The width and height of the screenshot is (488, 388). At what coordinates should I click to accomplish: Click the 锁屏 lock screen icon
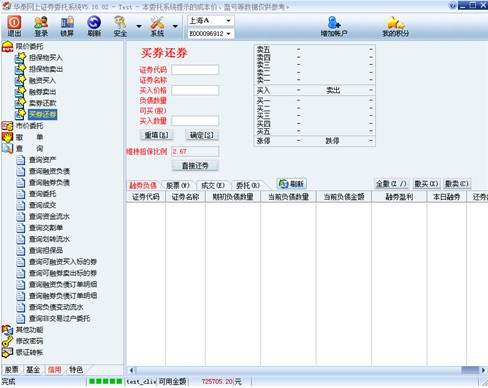click(x=67, y=23)
